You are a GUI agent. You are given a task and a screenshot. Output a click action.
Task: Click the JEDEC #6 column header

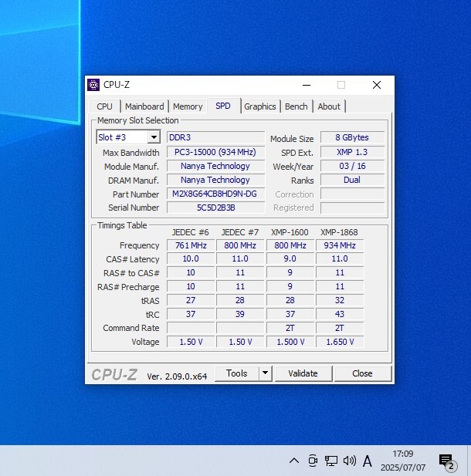coord(191,232)
